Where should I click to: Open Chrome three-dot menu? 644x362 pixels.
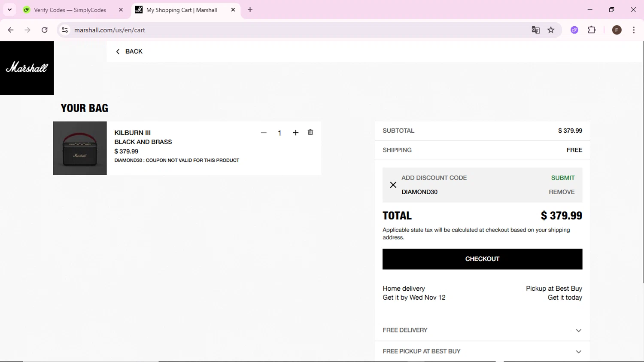click(x=634, y=30)
